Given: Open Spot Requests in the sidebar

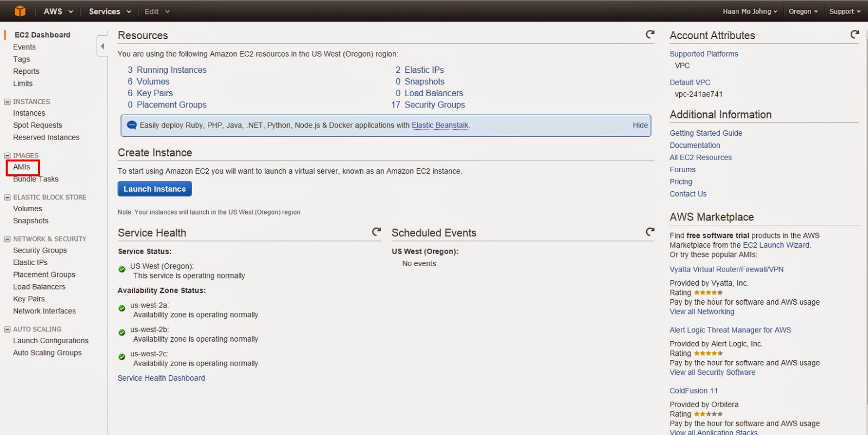Looking at the screenshot, I should (37, 125).
